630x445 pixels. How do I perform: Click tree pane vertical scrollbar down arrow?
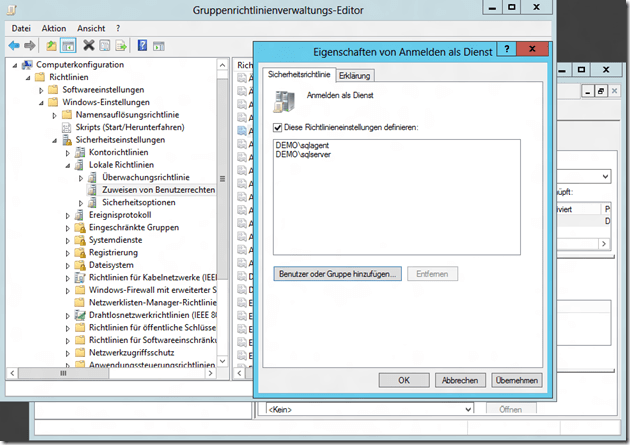tap(223, 361)
